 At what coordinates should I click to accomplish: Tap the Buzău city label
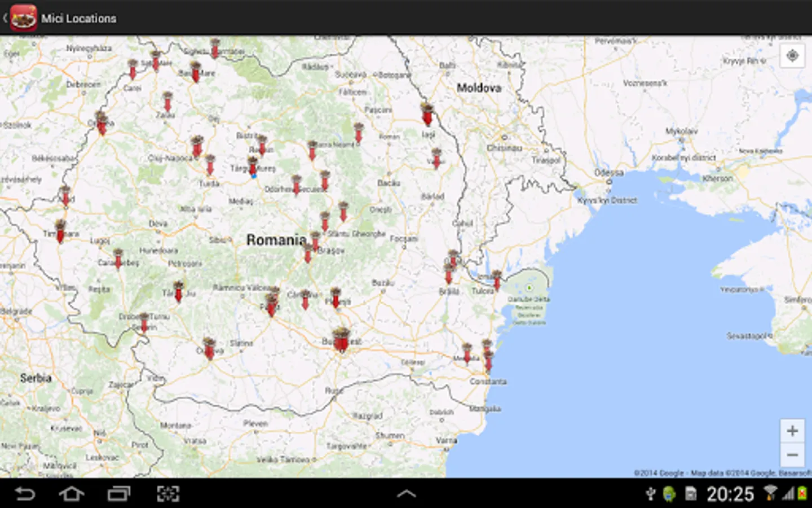click(x=383, y=282)
